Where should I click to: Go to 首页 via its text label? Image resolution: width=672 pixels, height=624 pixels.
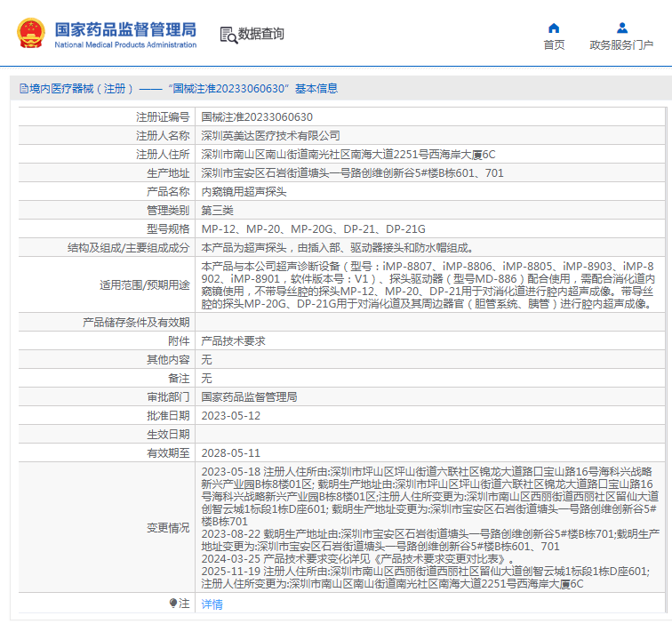click(x=554, y=45)
